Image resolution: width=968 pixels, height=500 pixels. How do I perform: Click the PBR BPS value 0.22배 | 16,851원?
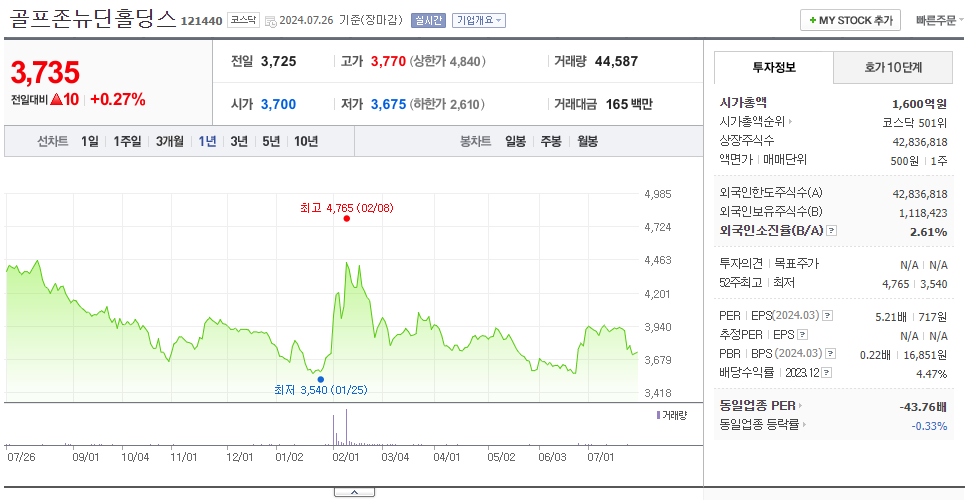(904, 355)
